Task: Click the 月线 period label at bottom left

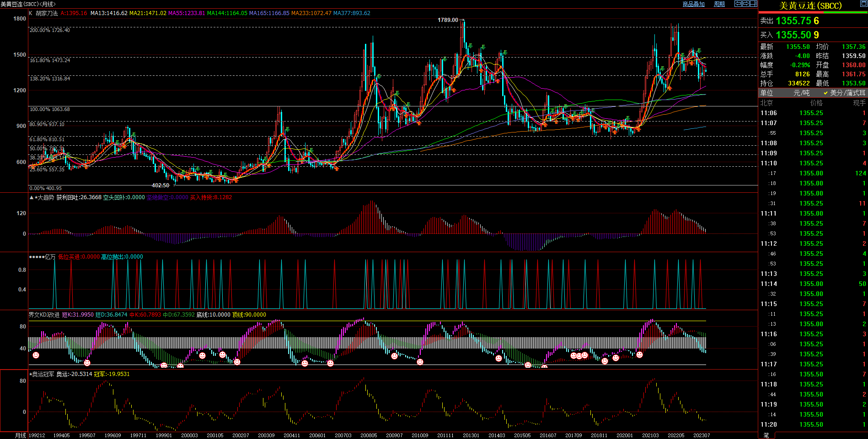Action: point(21,435)
